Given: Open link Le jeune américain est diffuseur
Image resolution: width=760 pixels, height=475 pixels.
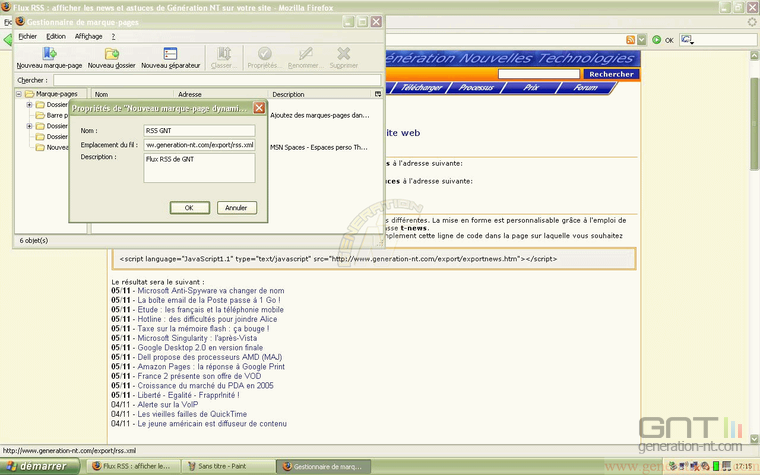Looking at the screenshot, I should (212, 424).
